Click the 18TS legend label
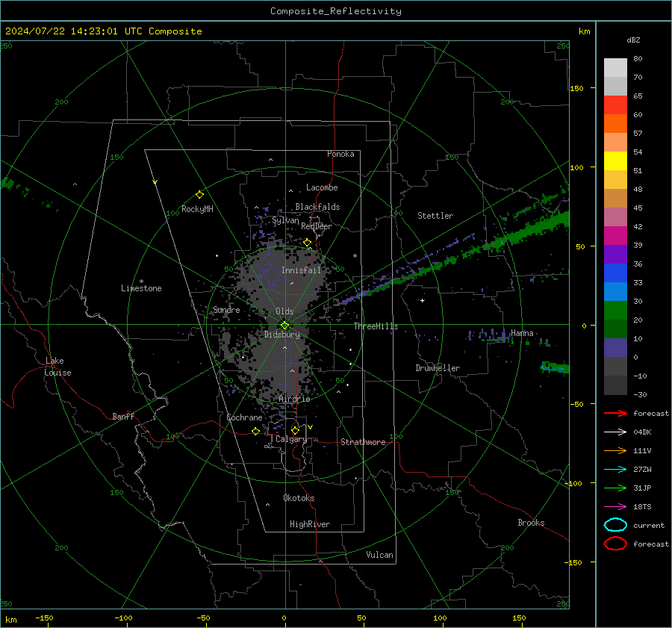Screen dimensions: 672x628 pyautogui.click(x=642, y=507)
